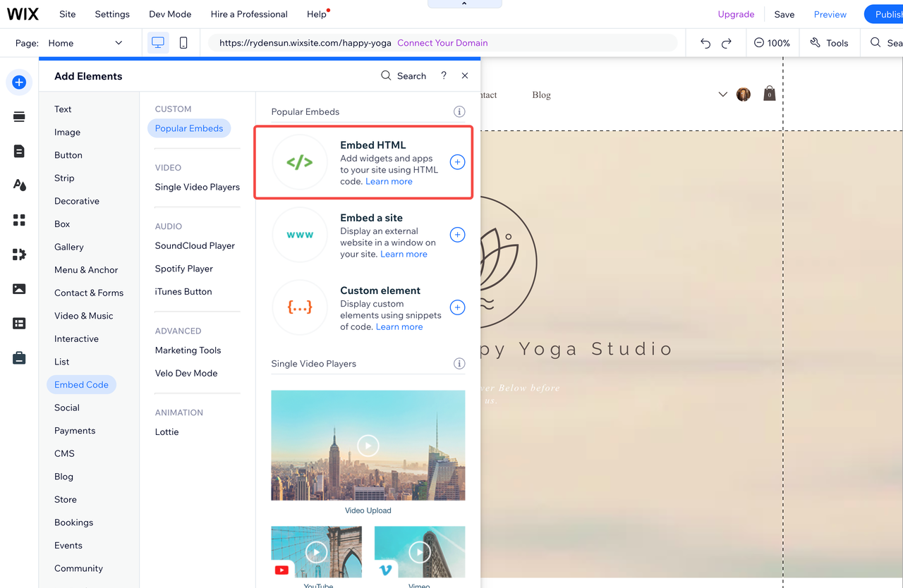
Task: Select Velo Dev Mode subcategory
Action: tap(186, 373)
